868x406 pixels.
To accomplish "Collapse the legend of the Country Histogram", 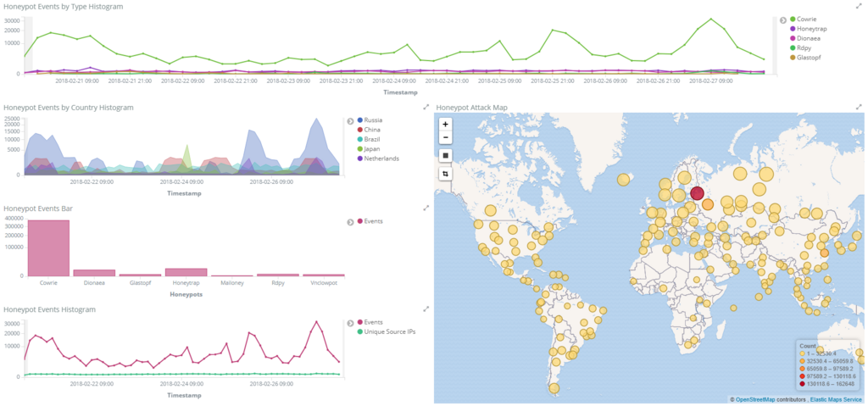I will 350,120.
